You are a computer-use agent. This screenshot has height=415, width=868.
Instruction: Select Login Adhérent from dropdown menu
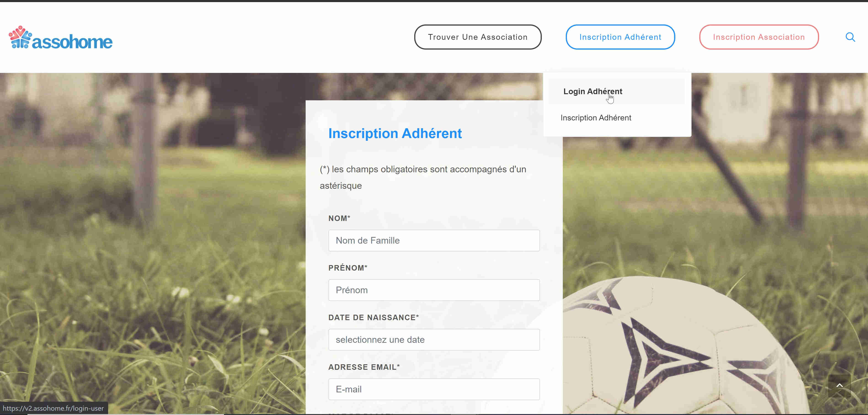coord(593,91)
